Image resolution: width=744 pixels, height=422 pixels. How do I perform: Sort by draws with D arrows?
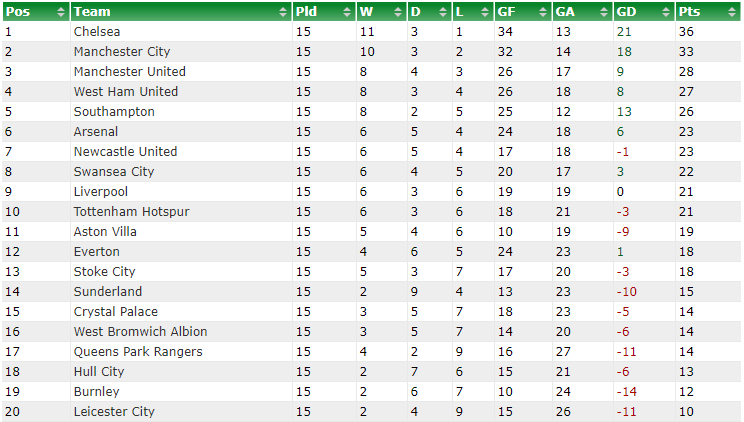(443, 12)
